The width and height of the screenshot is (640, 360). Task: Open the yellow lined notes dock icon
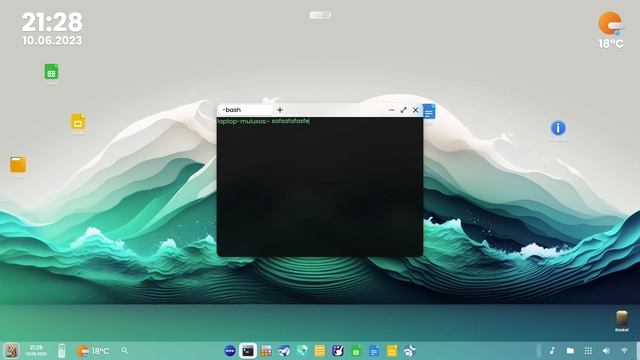[x=320, y=351]
